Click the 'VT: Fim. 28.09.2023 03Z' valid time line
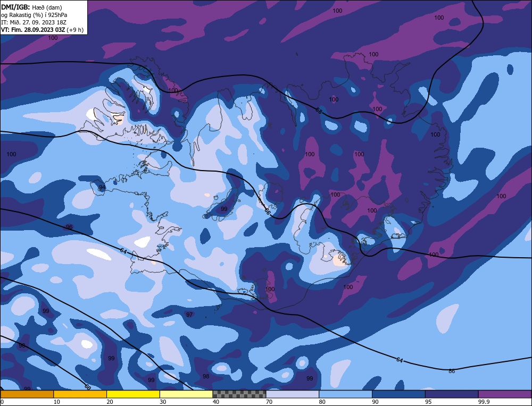 tap(42, 30)
